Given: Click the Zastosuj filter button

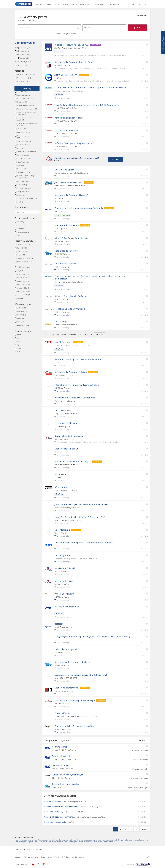Looking at the screenshot, I should [x=27, y=88].
